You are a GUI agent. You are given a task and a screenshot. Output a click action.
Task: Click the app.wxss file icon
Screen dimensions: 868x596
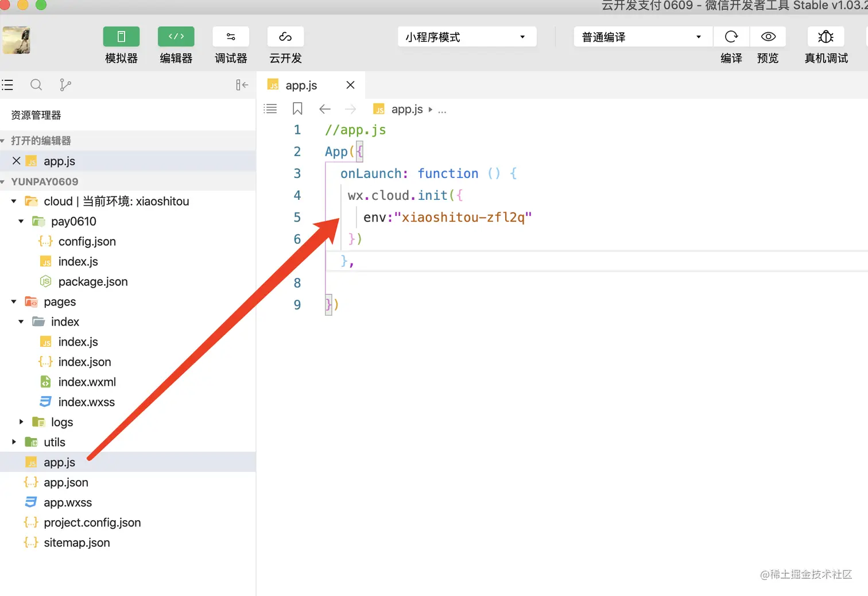point(31,502)
